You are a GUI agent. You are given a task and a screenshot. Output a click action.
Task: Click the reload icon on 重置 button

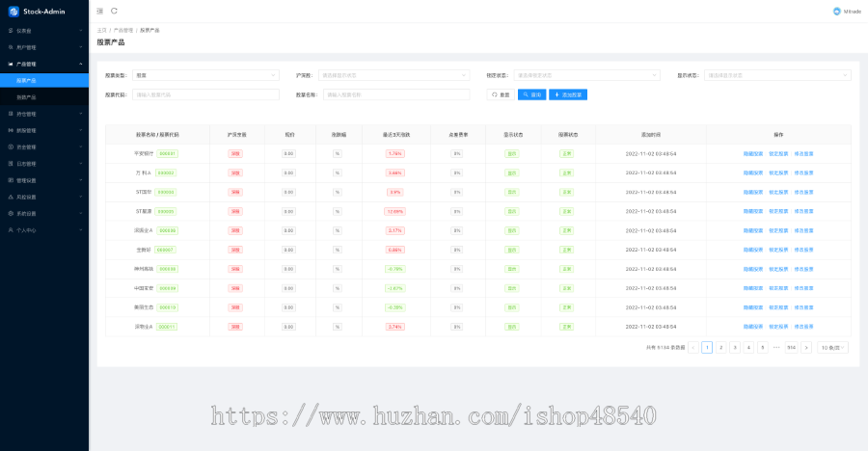[495, 94]
